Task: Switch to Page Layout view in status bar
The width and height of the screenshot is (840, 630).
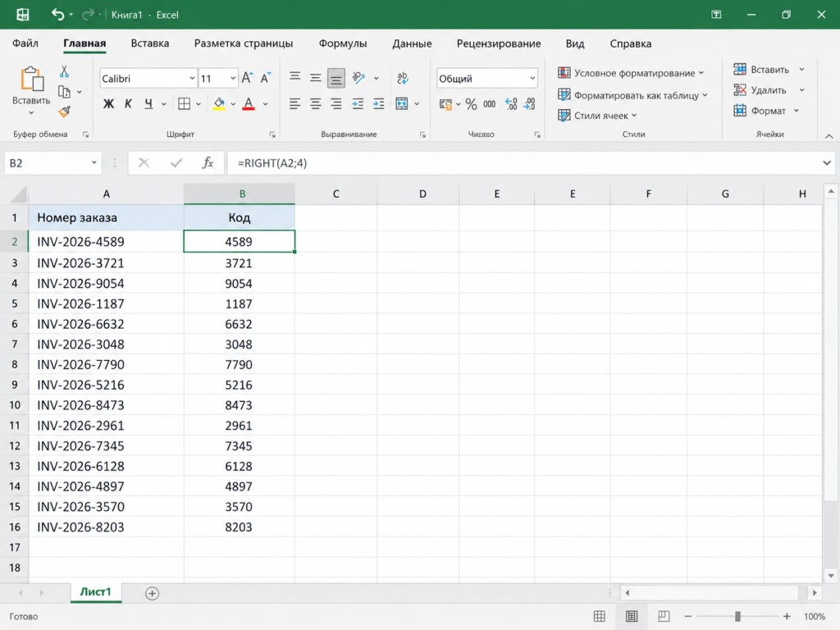Action: tap(632, 616)
